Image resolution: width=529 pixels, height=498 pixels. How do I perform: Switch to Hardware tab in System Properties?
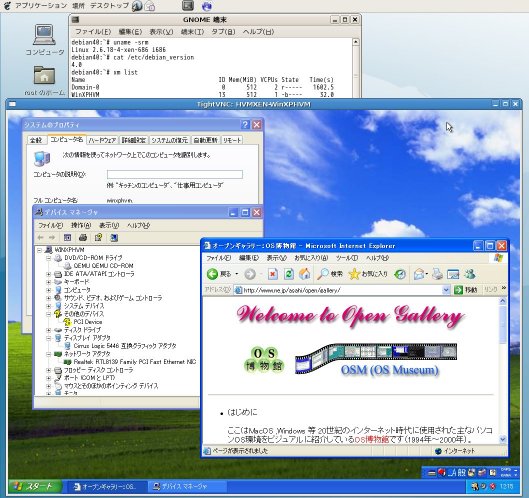(x=102, y=140)
